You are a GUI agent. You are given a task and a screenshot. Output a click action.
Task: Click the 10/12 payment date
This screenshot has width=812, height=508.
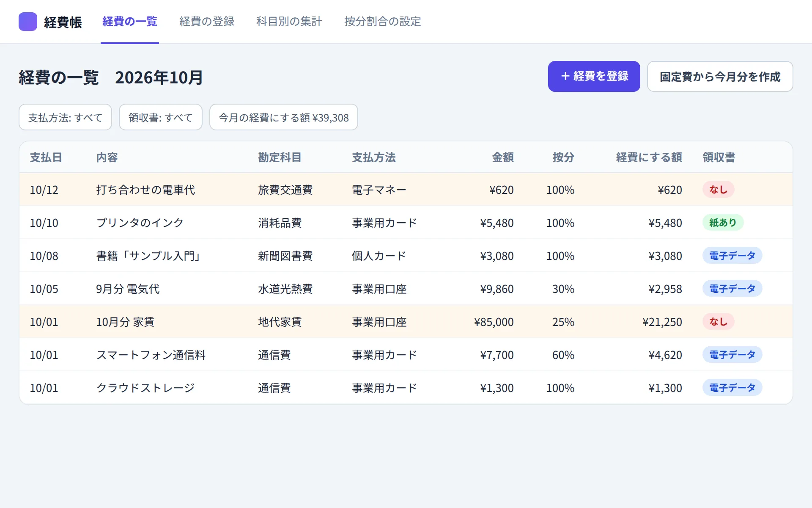(x=44, y=190)
